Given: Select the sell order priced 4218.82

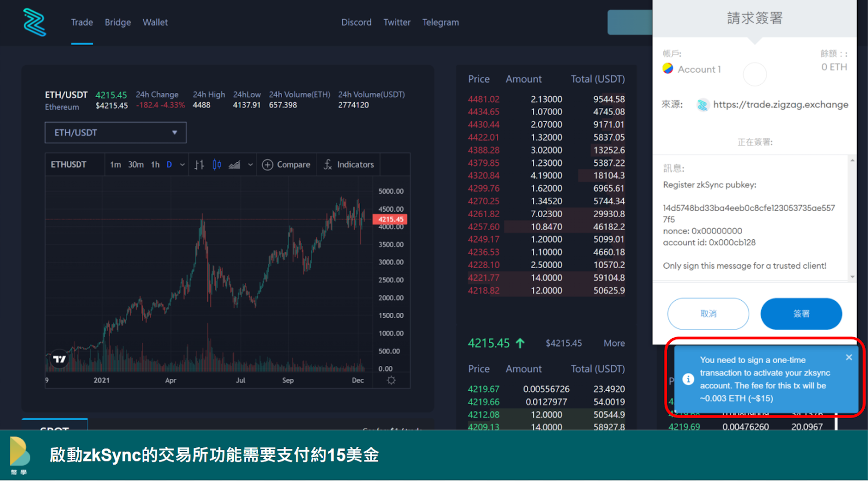Looking at the screenshot, I should 546,290.
